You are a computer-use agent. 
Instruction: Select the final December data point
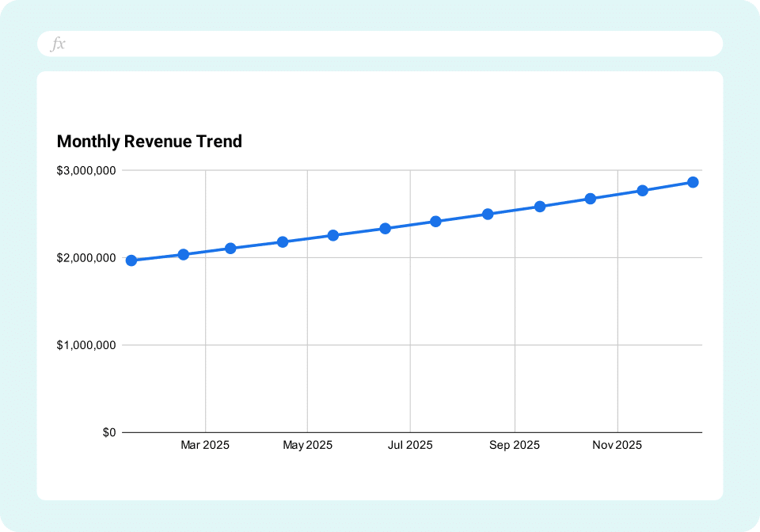tap(693, 181)
